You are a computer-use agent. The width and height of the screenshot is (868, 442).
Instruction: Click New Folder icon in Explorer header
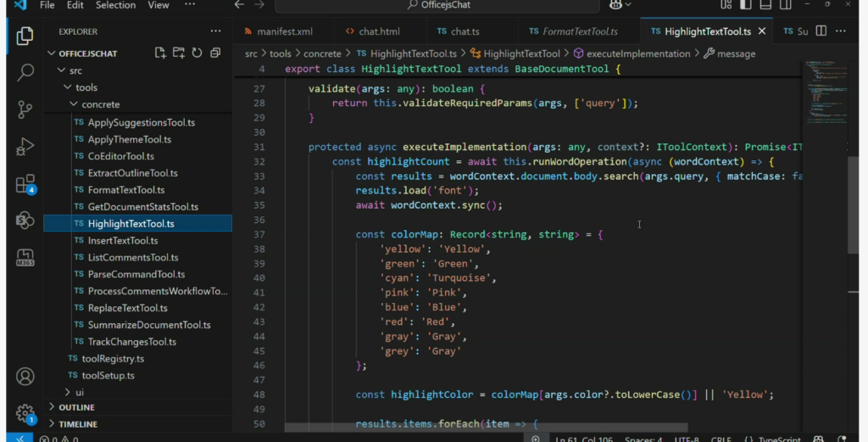click(179, 53)
